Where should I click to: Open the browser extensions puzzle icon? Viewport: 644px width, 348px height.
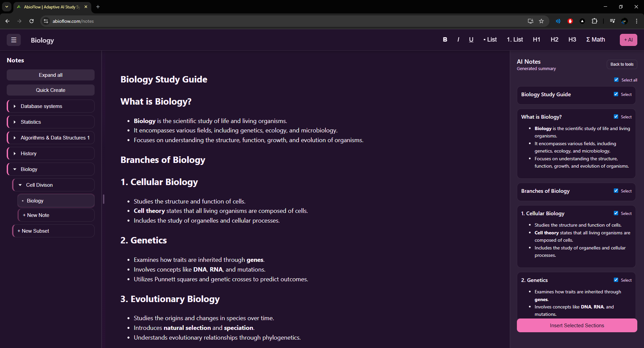point(595,21)
